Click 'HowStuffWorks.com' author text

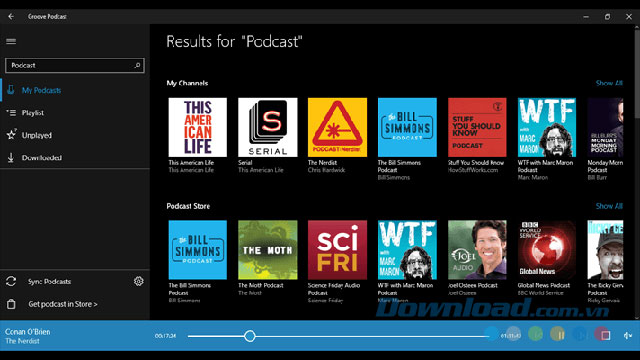[x=473, y=170]
